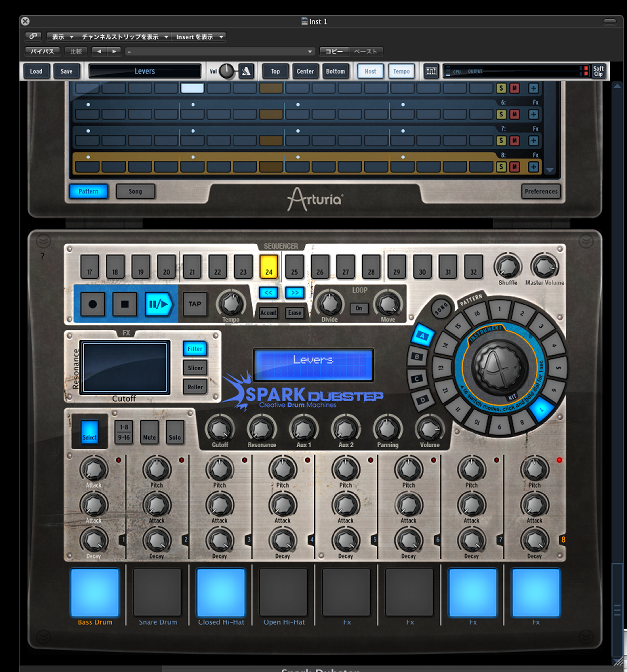Open Preferences

point(541,191)
